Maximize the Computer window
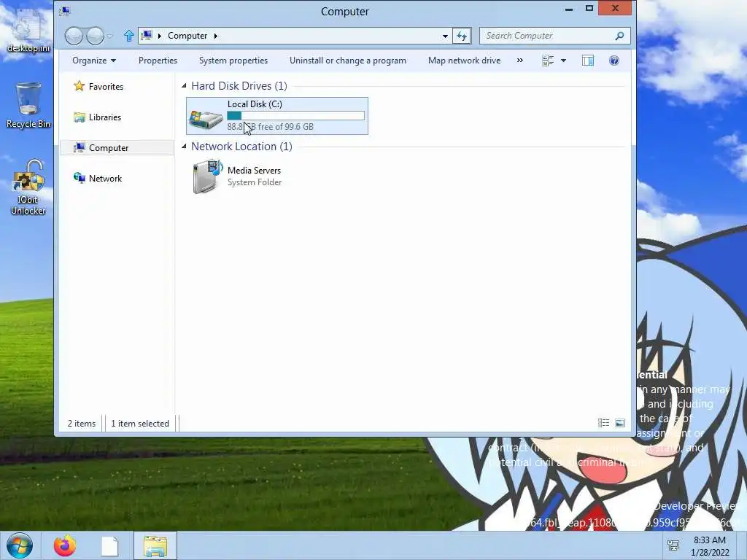 point(589,8)
